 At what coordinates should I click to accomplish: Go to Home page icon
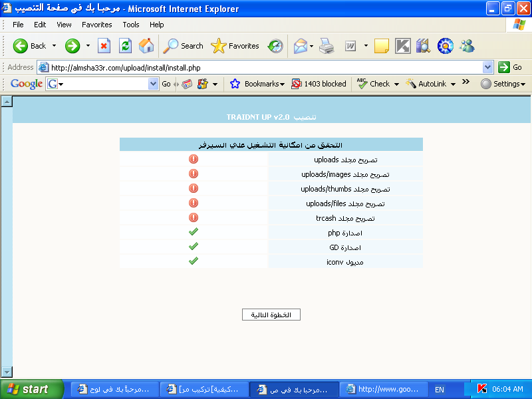(146, 46)
